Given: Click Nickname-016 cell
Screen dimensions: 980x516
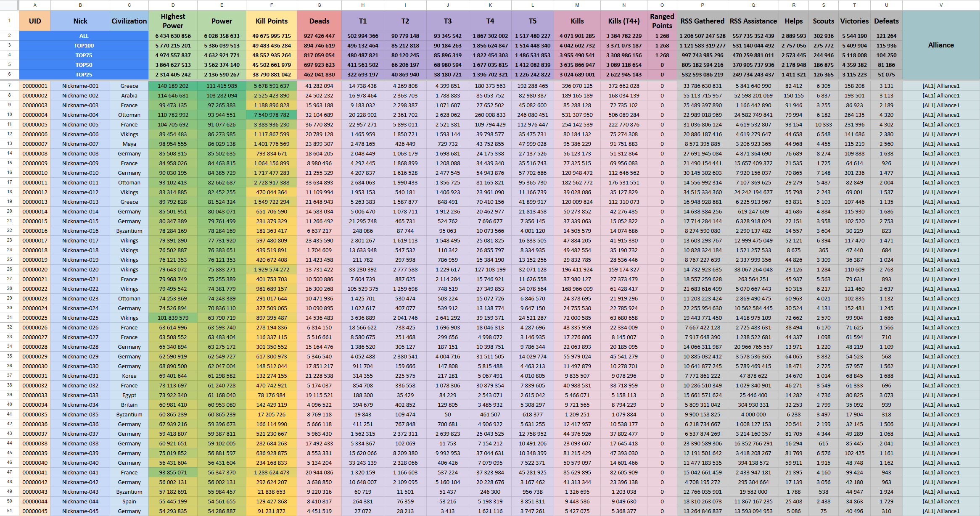Looking at the screenshot, I should point(80,231).
